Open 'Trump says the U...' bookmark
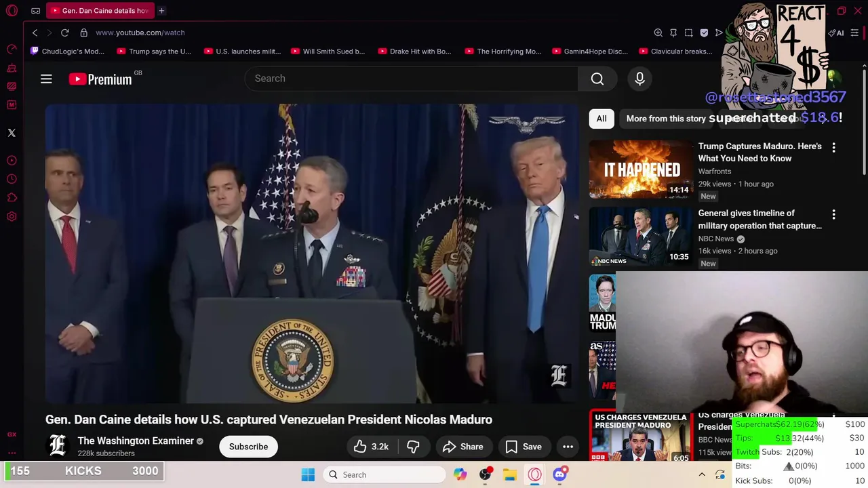The height and width of the screenshot is (488, 868). pos(154,52)
